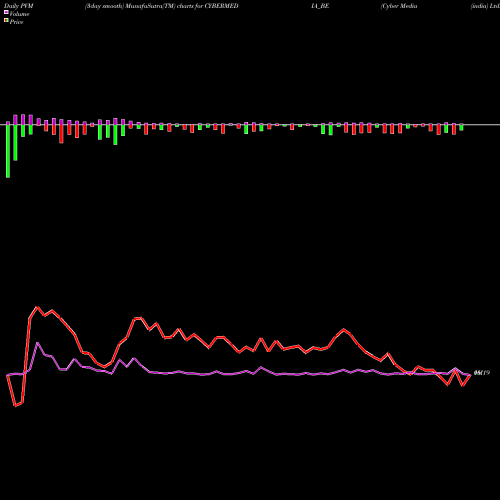Click the magenta Volume legend swatch
Image resolution: width=500 pixels, height=500 pixels.
(6, 13)
